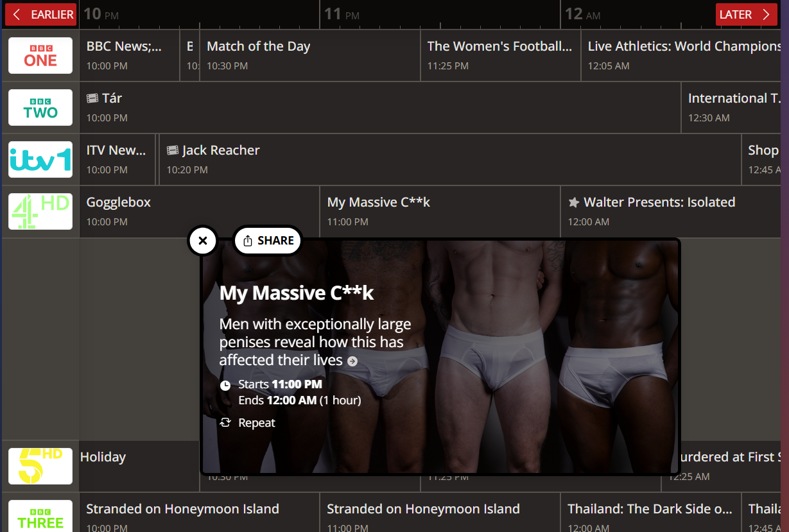This screenshot has height=532, width=789.
Task: Select the 11:00 PM Channel 4 listing
Action: pyautogui.click(x=440, y=211)
